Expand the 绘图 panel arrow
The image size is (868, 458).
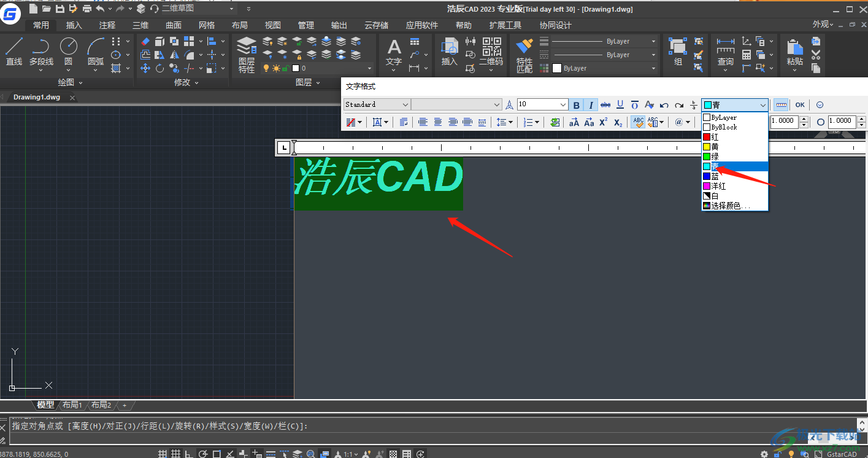[x=80, y=82]
